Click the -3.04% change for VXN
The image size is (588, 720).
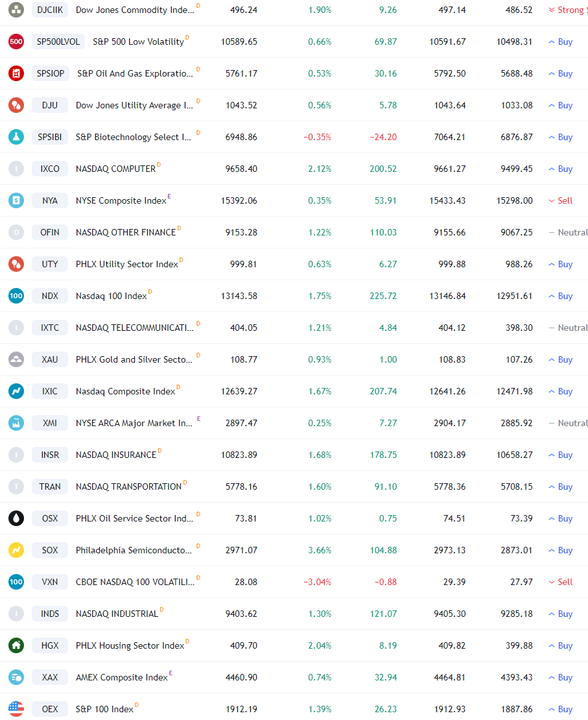click(x=317, y=582)
